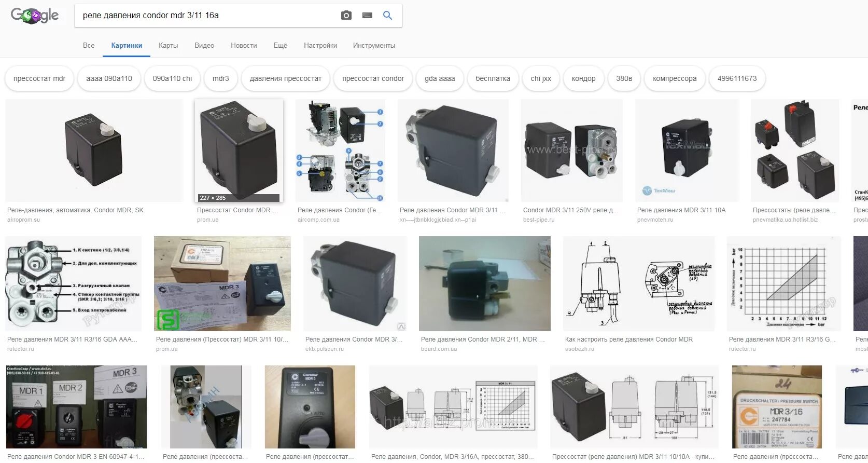Open Настройки menu
This screenshot has width=868, height=463.
(x=320, y=46)
